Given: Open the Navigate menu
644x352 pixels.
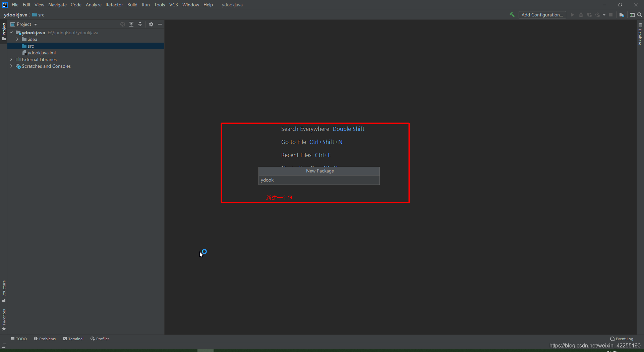Looking at the screenshot, I should click(x=57, y=5).
